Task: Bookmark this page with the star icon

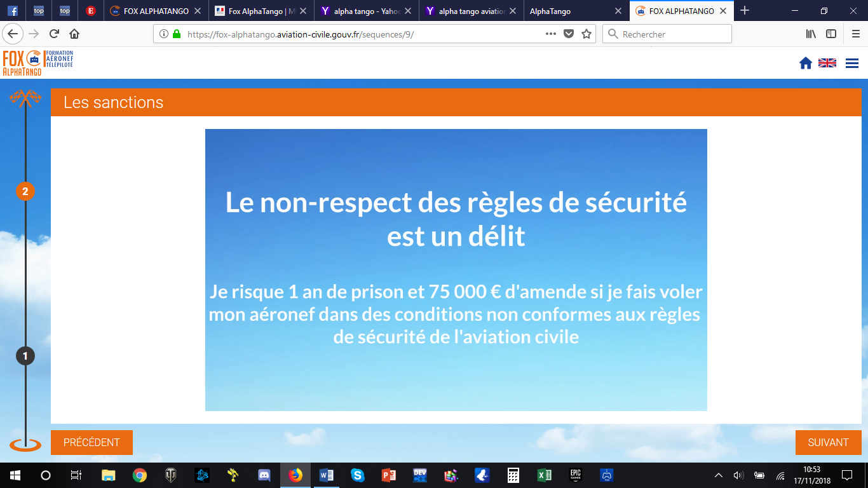Action: coord(587,34)
